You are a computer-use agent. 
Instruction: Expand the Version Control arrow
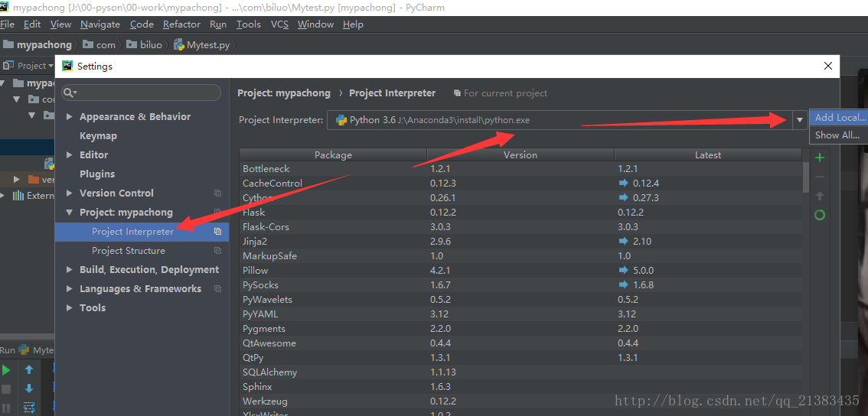(x=69, y=193)
